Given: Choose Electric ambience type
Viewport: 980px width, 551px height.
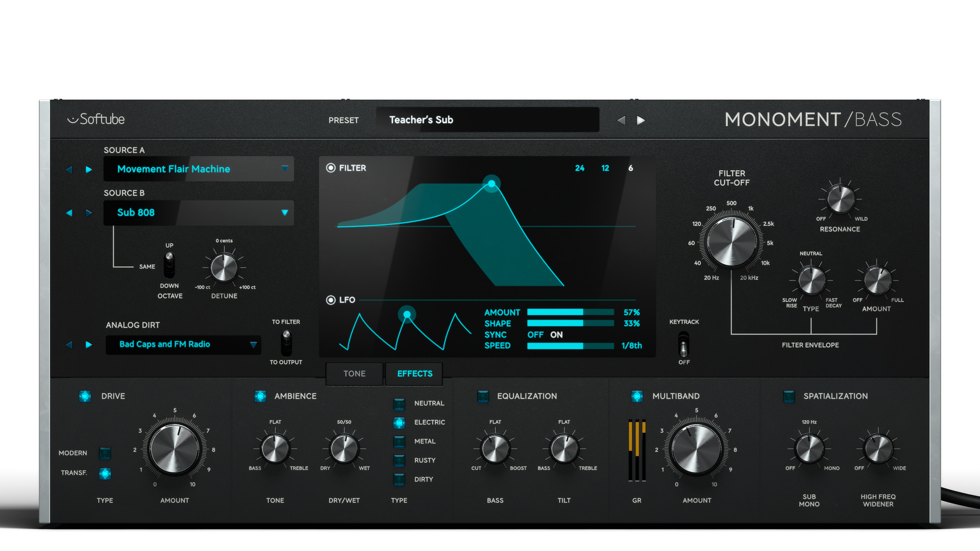Looking at the screenshot, I should coord(399,422).
